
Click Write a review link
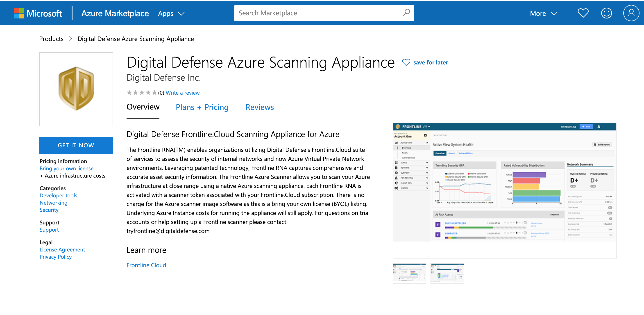click(182, 93)
